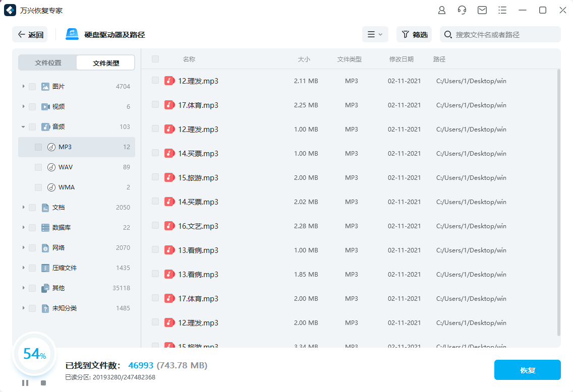This screenshot has height=392, width=573.
Task: Open the mail feedback icon
Action: click(x=482, y=10)
